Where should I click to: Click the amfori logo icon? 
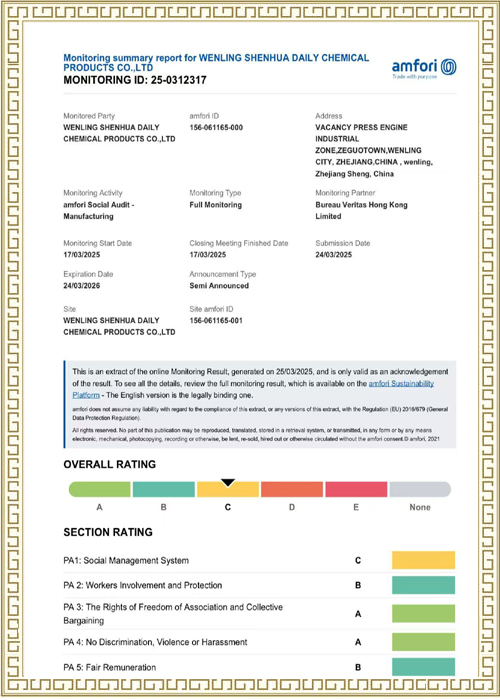click(448, 67)
